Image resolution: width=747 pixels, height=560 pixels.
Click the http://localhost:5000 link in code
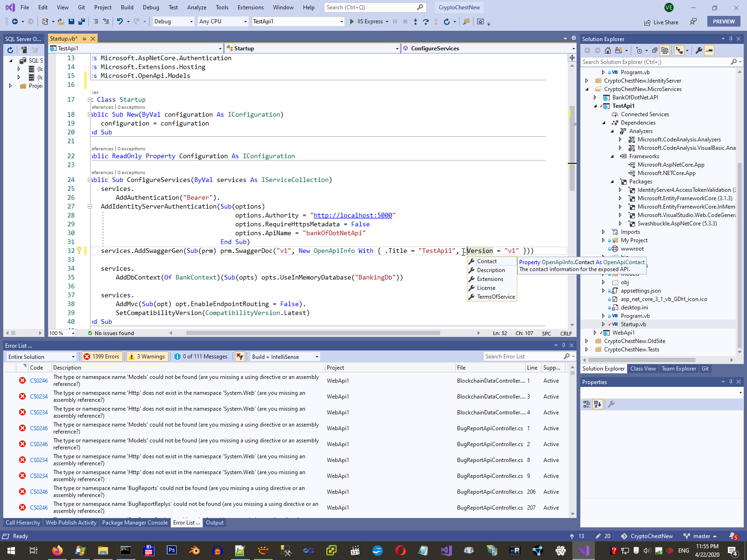click(352, 215)
